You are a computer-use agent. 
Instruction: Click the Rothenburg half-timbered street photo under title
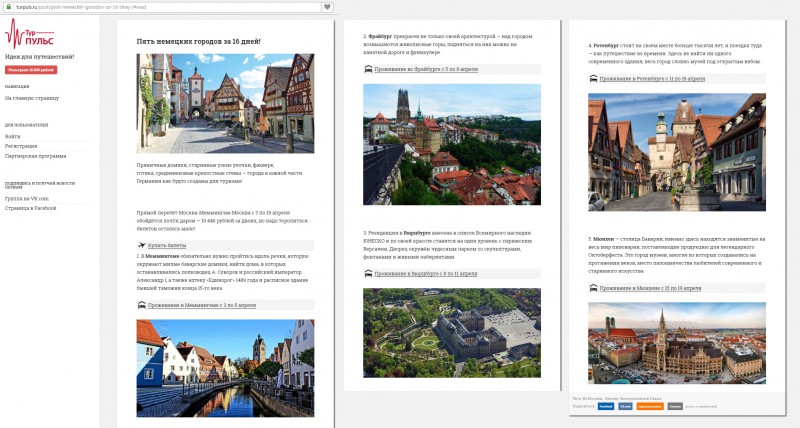[x=225, y=103]
